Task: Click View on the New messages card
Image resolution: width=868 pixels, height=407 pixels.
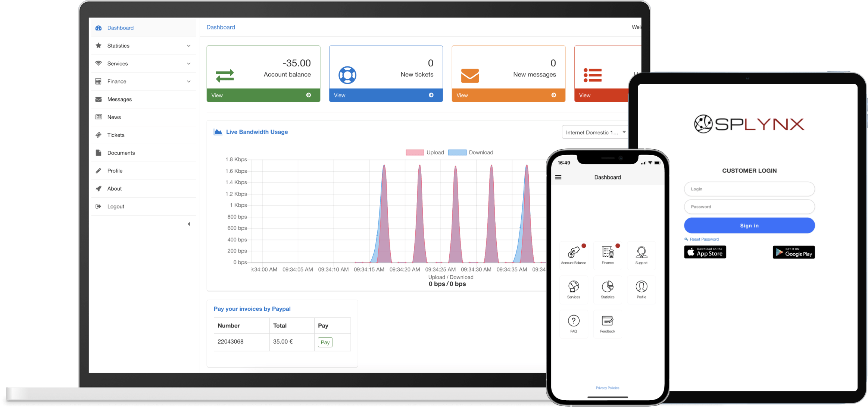Action: 509,95
